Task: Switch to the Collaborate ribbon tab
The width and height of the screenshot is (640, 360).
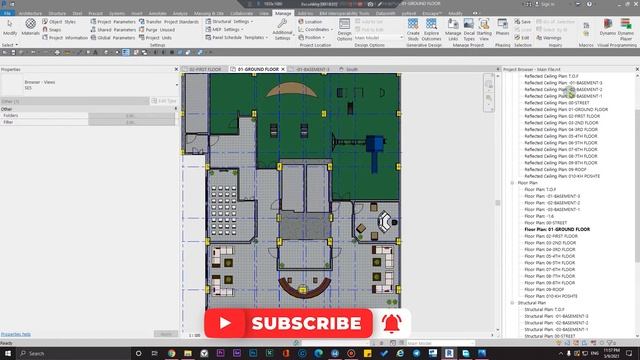Action: pos(241,13)
